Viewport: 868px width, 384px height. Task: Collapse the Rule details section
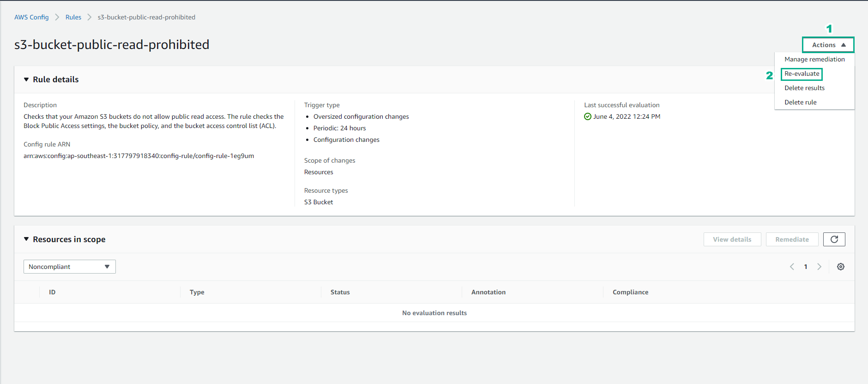click(26, 79)
